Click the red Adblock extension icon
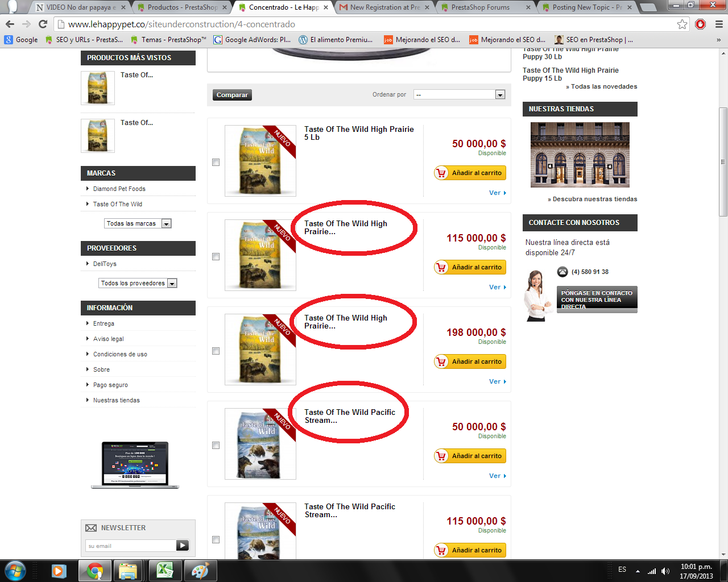Viewport: 728px width, 582px height. (x=701, y=24)
